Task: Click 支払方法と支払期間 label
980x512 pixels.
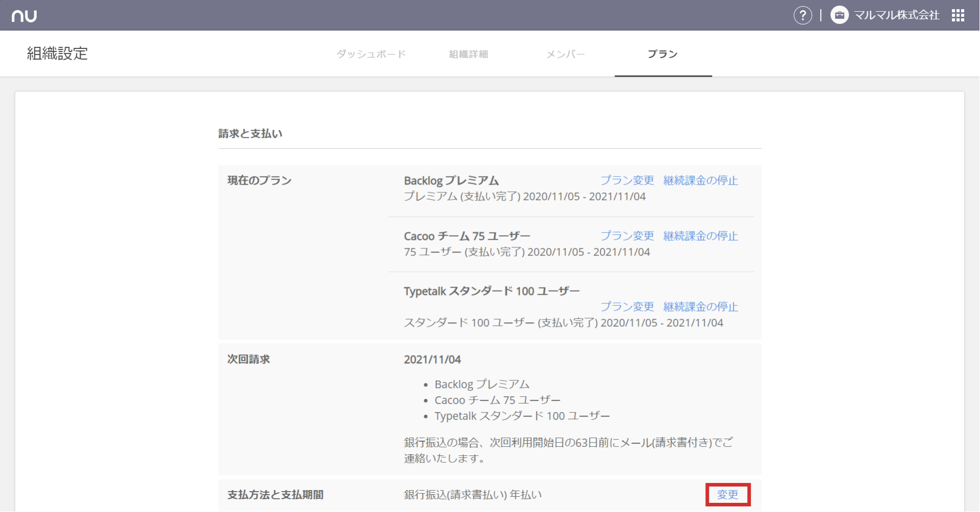Action: pos(276,495)
